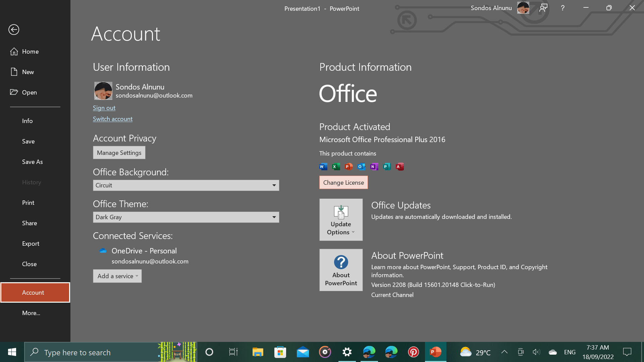Screen dimensions: 644x362
Task: Click the PowerPoint icon under This product contains
Action: [x=349, y=167]
